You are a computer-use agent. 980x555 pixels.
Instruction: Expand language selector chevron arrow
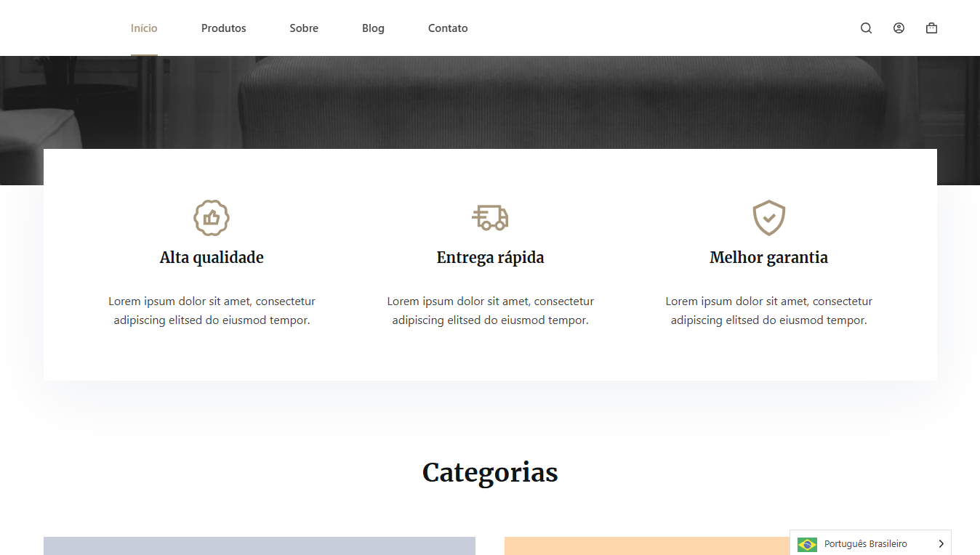click(941, 544)
